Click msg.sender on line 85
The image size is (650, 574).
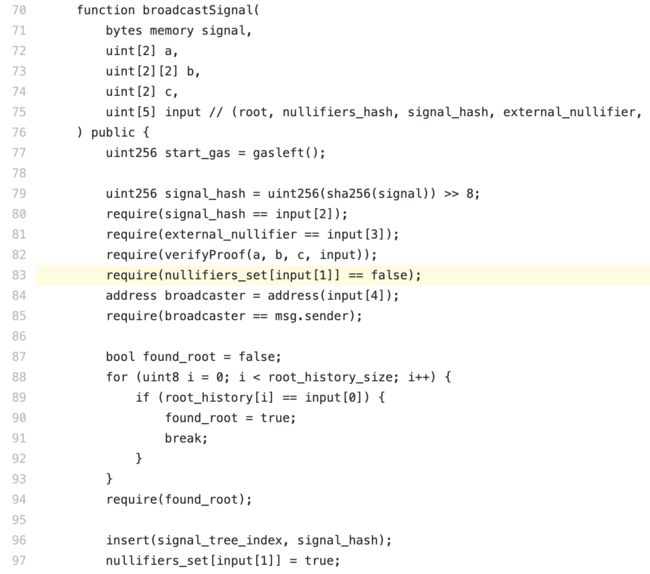[315, 316]
